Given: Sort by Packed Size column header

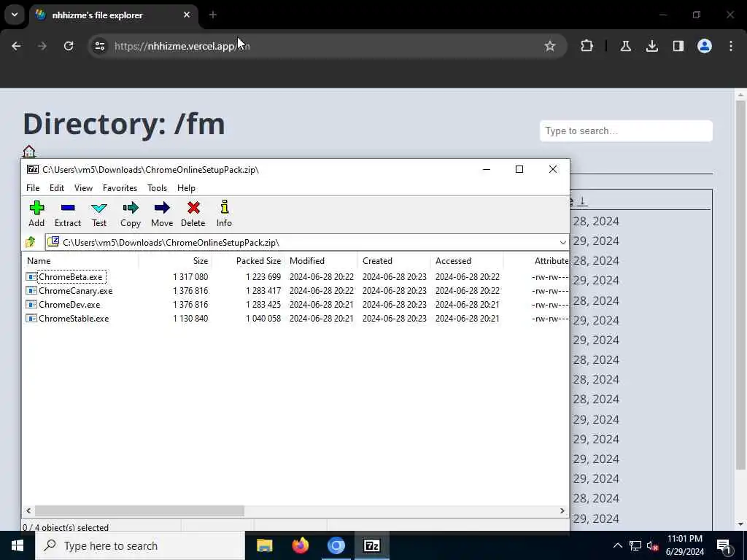Looking at the screenshot, I should tap(248, 261).
